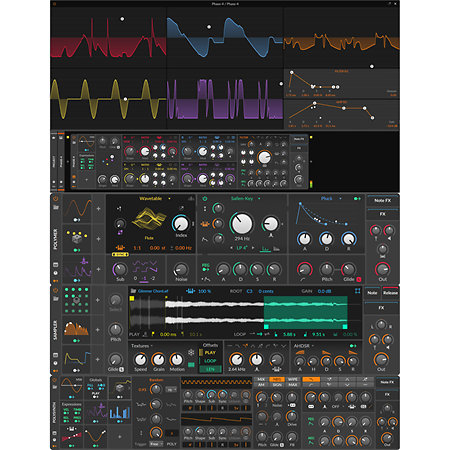The image size is (450, 450).
Task: Select next filter mode arrow after LP 4
Action: 253,248
